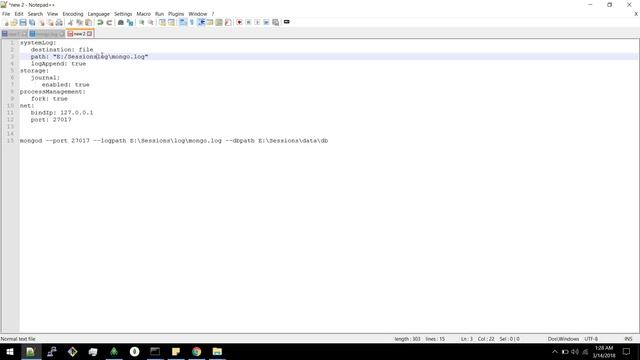Open the Document Map panel icon
This screenshot has height=360, width=640.
[x=219, y=22]
